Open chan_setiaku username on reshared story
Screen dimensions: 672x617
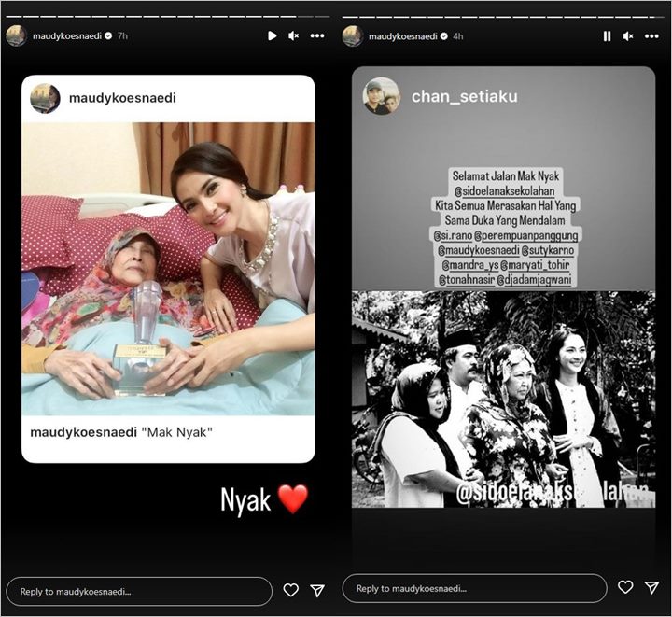[464, 96]
